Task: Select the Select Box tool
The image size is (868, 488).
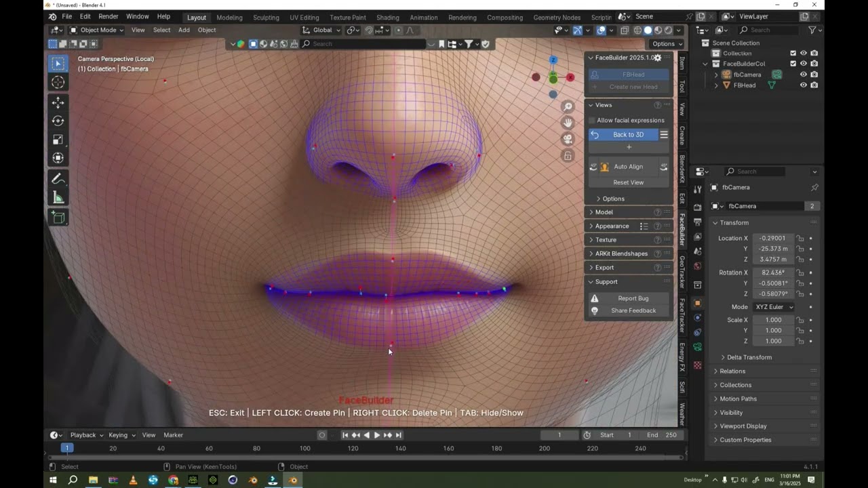Action: (58, 64)
